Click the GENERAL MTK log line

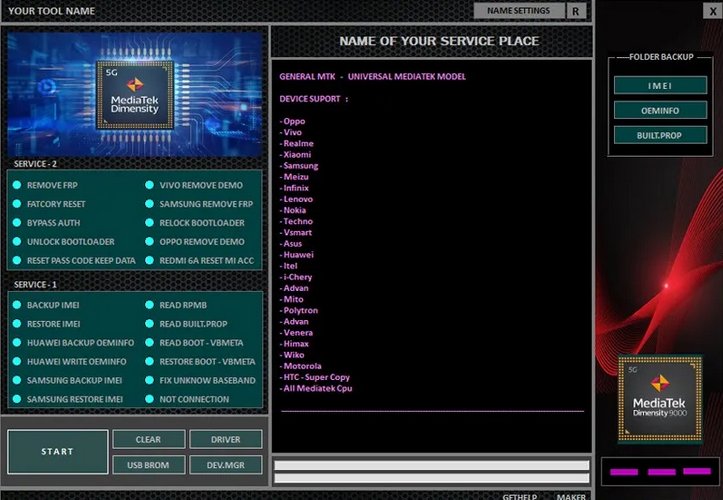point(373,77)
